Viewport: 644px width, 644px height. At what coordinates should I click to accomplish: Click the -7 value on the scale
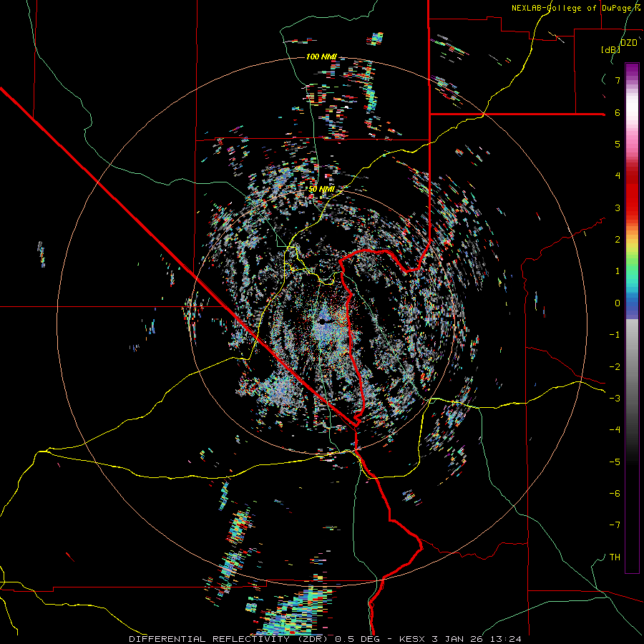pyautogui.click(x=615, y=525)
